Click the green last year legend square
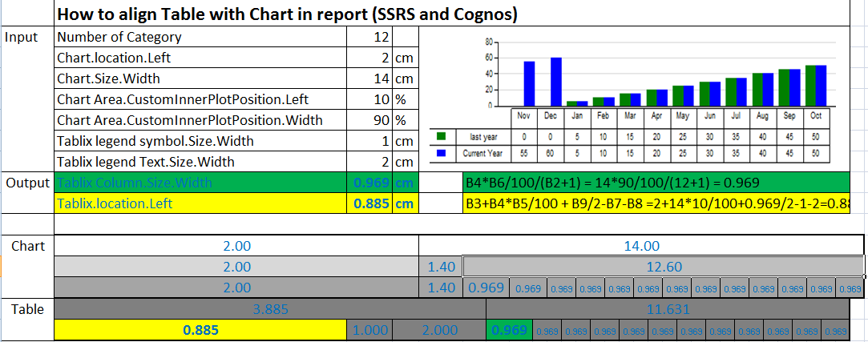The image size is (868, 342). pos(441,136)
